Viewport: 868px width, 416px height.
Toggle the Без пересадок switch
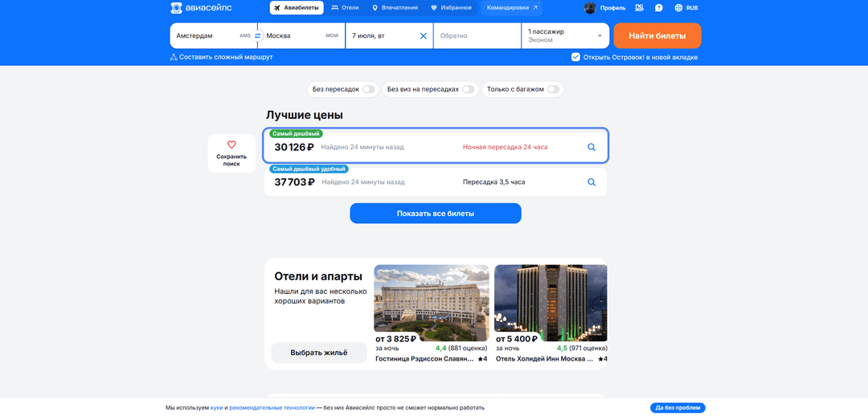[x=369, y=89]
